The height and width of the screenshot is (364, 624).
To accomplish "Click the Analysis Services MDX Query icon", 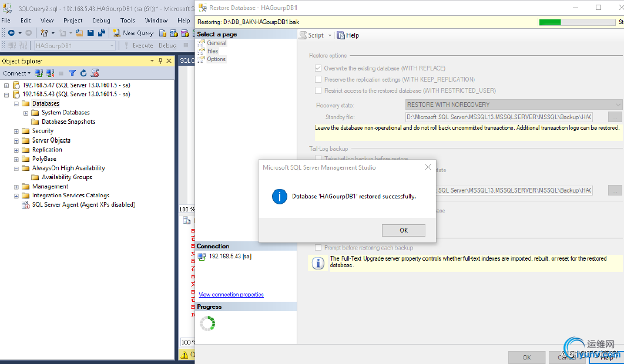I will point(173,33).
